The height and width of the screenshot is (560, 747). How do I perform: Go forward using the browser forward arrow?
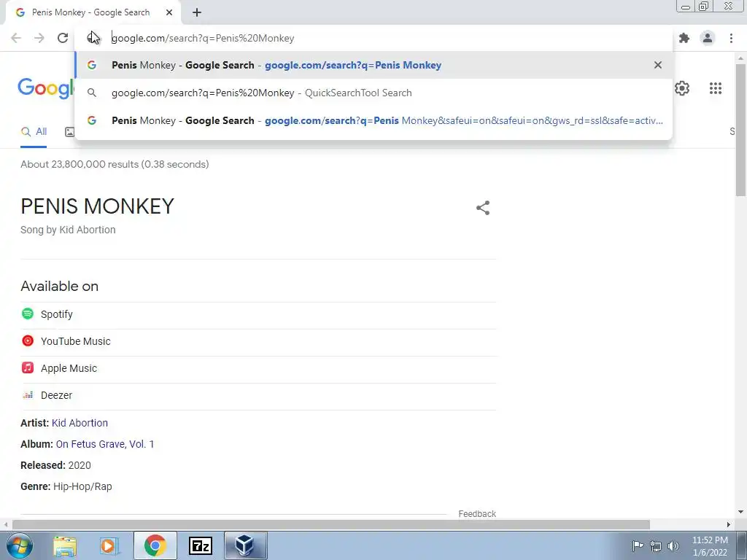point(39,38)
